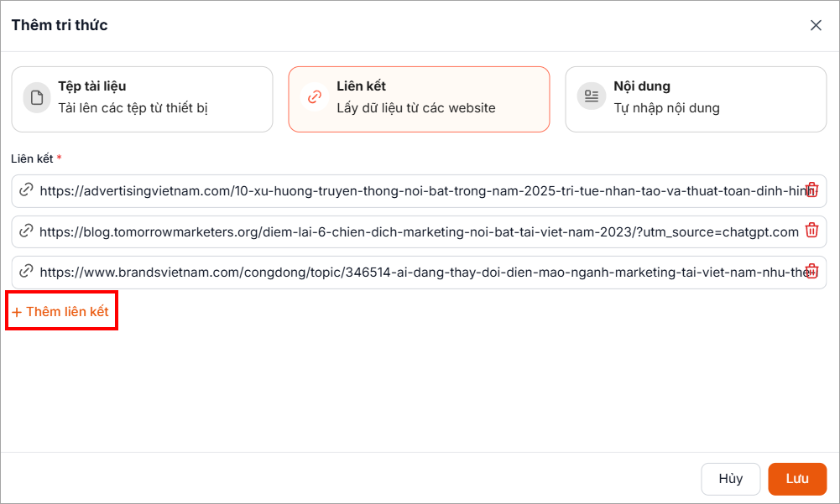This screenshot has height=504, width=840.
Task: Edit the blog.tomorrowmarketers.org URL field
Action: click(420, 231)
